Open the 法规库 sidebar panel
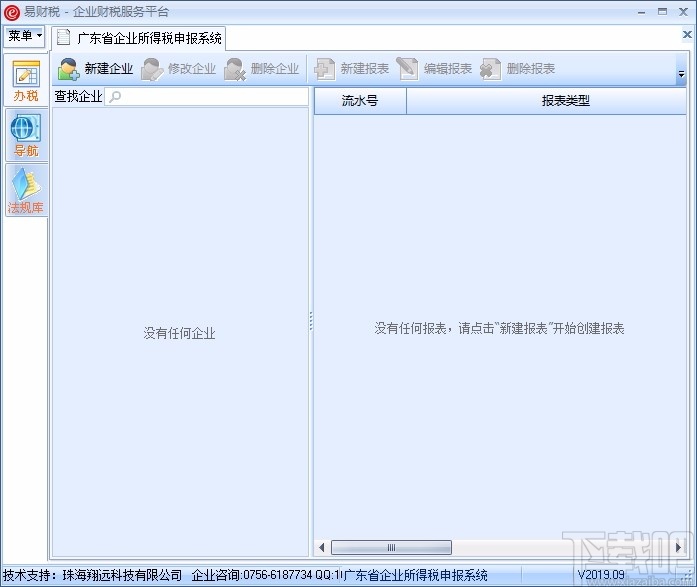Image resolution: width=697 pixels, height=587 pixels. tap(26, 190)
